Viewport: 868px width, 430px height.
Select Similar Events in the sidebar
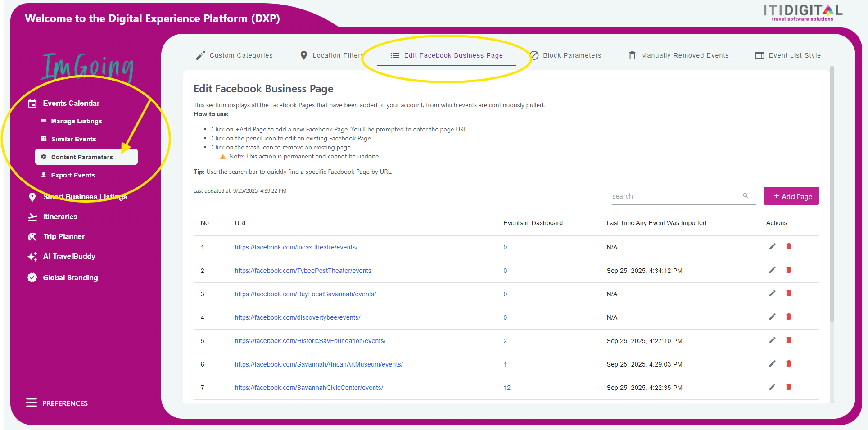tap(74, 139)
